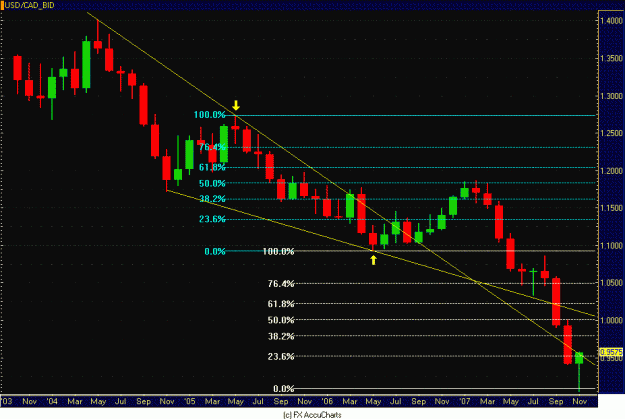Click the white 76.4% Fibonacci label
The image size is (625, 419).
coord(281,283)
